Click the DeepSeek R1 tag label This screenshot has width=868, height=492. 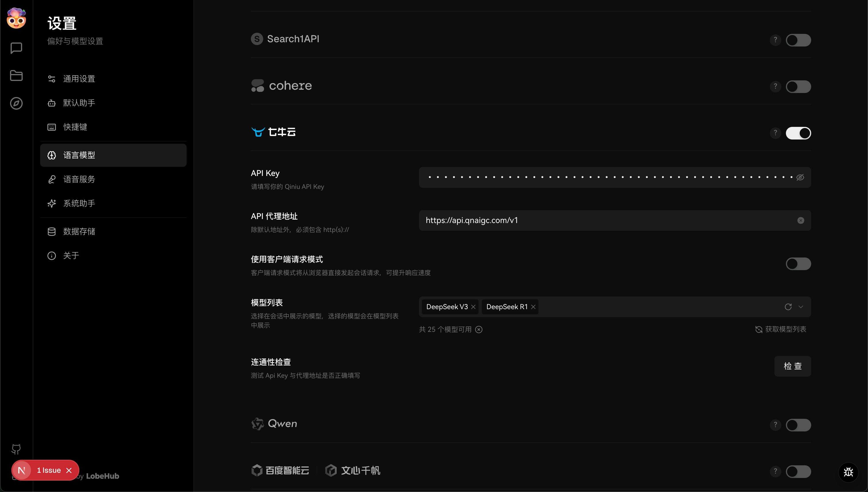(x=506, y=307)
